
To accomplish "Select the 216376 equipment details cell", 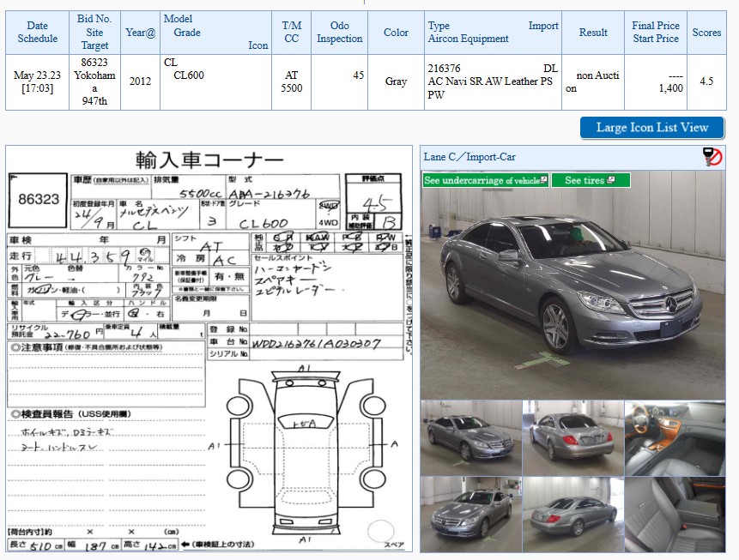I will [x=493, y=82].
